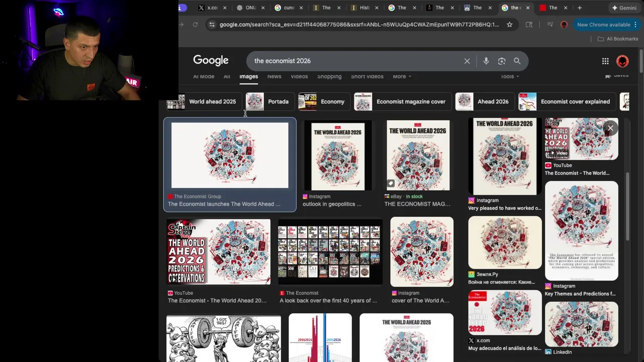Start voice search with the microphone icon
This screenshot has width=644, height=362.
tap(486, 61)
